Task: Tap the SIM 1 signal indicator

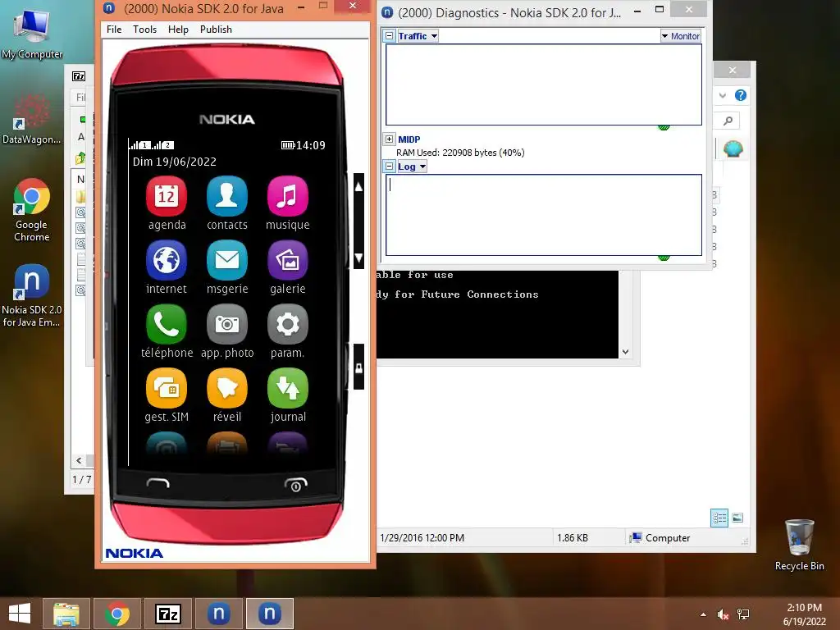Action: click(x=140, y=144)
